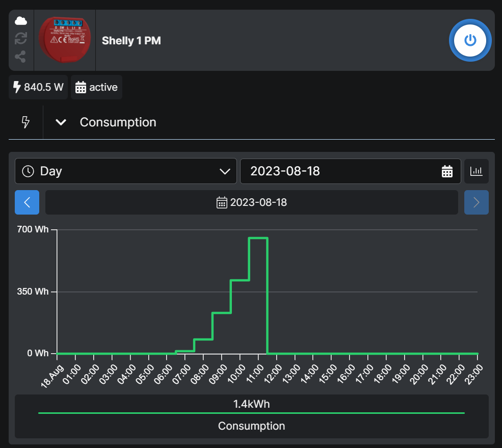Click the cloud connection status icon
Viewport: 502px width, 448px height.
pyautogui.click(x=21, y=21)
